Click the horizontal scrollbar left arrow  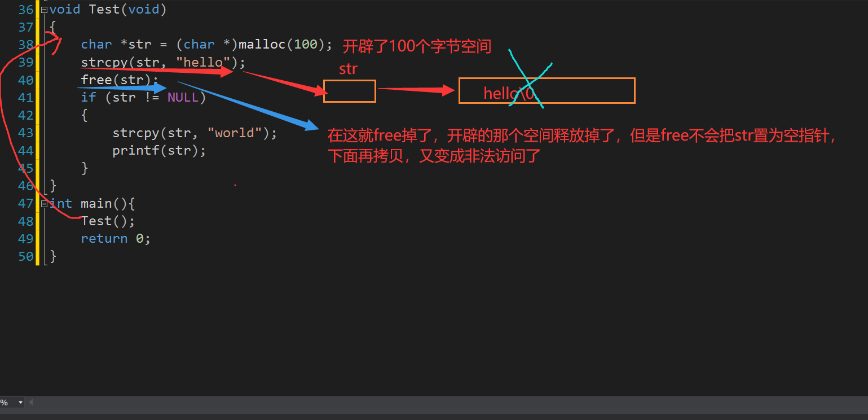tap(31, 403)
